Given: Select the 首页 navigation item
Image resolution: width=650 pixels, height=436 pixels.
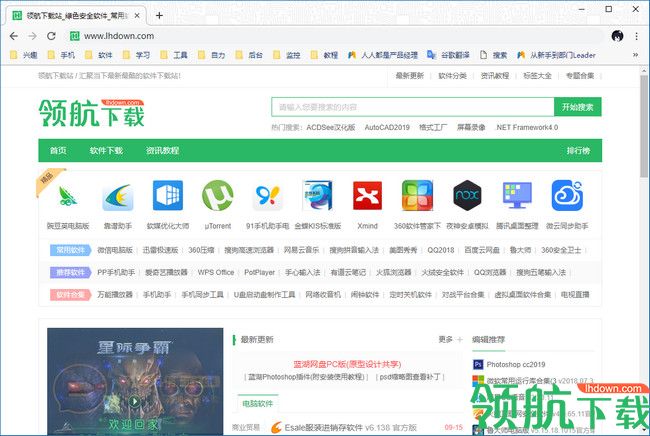Looking at the screenshot, I should (x=58, y=150).
